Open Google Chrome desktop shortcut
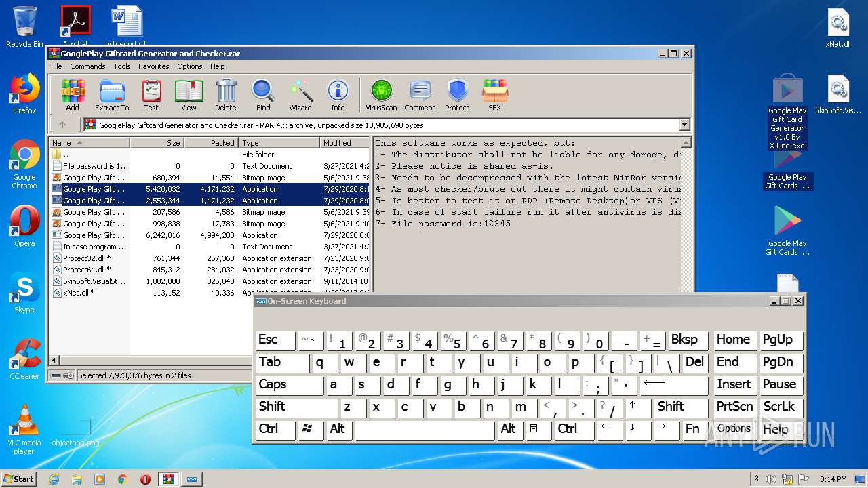 point(24,165)
